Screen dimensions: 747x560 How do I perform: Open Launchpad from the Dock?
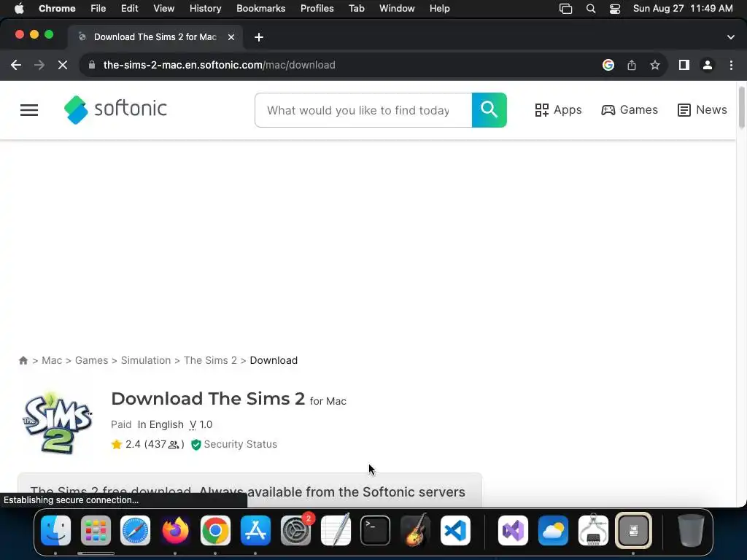pos(96,531)
